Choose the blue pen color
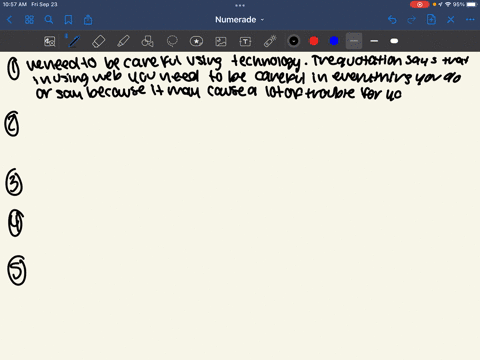The width and height of the screenshot is (480, 360). click(x=334, y=41)
